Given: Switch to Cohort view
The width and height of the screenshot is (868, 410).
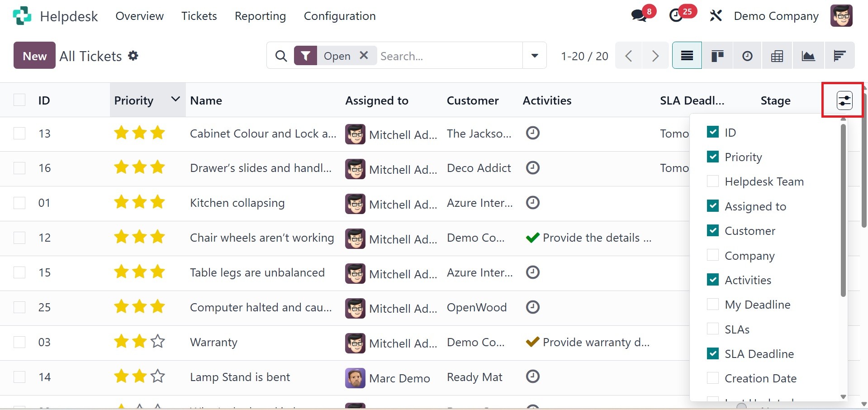Looking at the screenshot, I should (840, 56).
